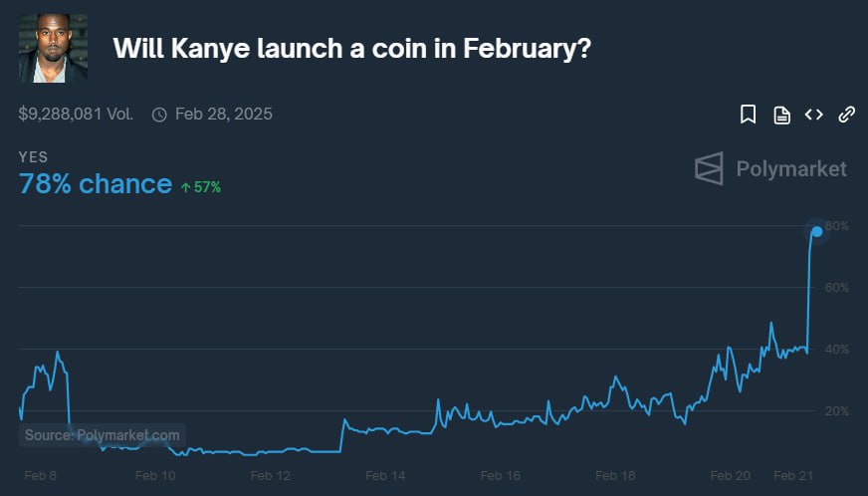Click the 60% y-axis label

pos(837,288)
